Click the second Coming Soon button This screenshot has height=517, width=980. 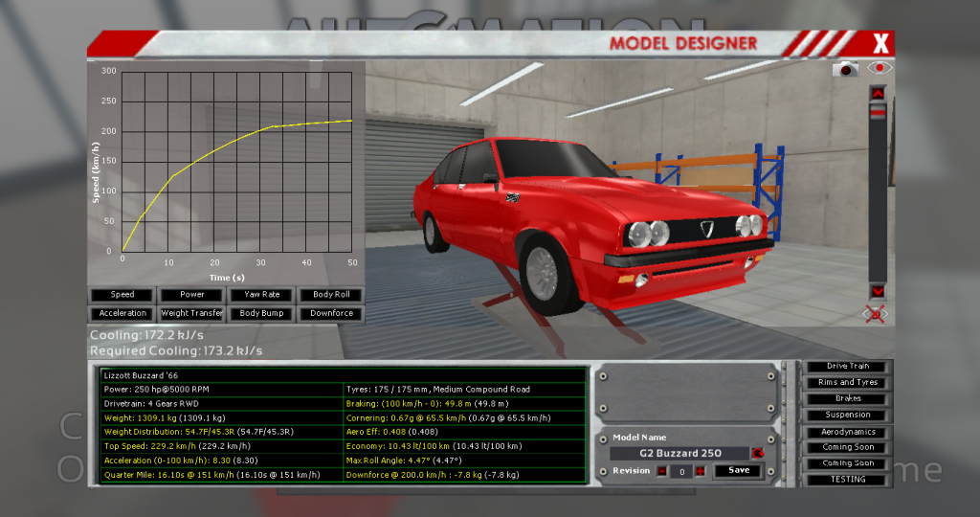[848, 463]
